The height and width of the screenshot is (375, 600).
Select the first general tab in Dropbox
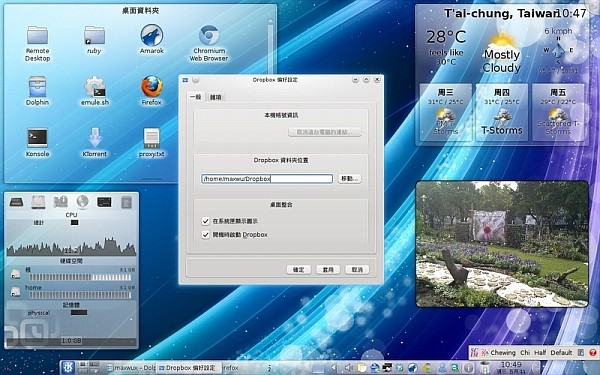(196, 97)
